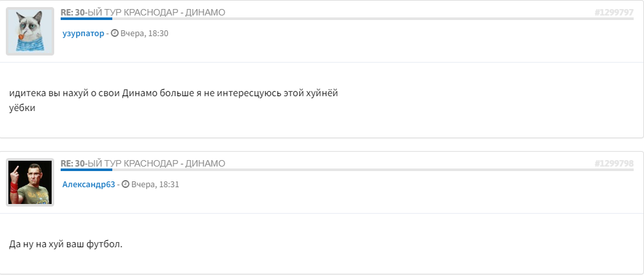Image resolution: width=644 pixels, height=275 pixels.
Task: Click the blue underline bar in second post header
Action: pos(86,170)
